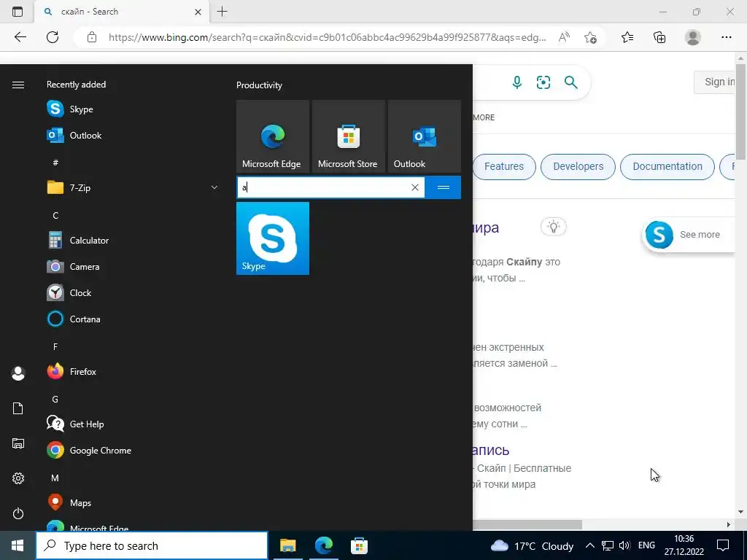747x560 pixels.
Task: Click the large Skype tile
Action: pyautogui.click(x=273, y=238)
